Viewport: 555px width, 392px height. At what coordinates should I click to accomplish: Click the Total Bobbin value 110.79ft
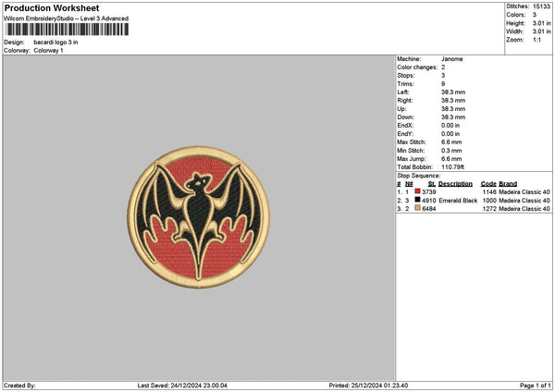click(x=452, y=167)
